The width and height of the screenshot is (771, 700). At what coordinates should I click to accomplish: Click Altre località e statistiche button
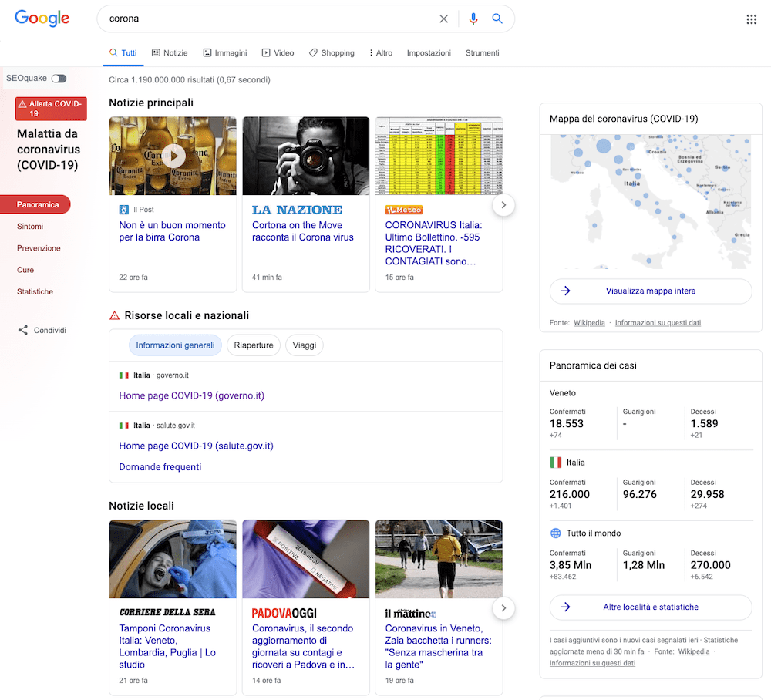click(x=651, y=607)
